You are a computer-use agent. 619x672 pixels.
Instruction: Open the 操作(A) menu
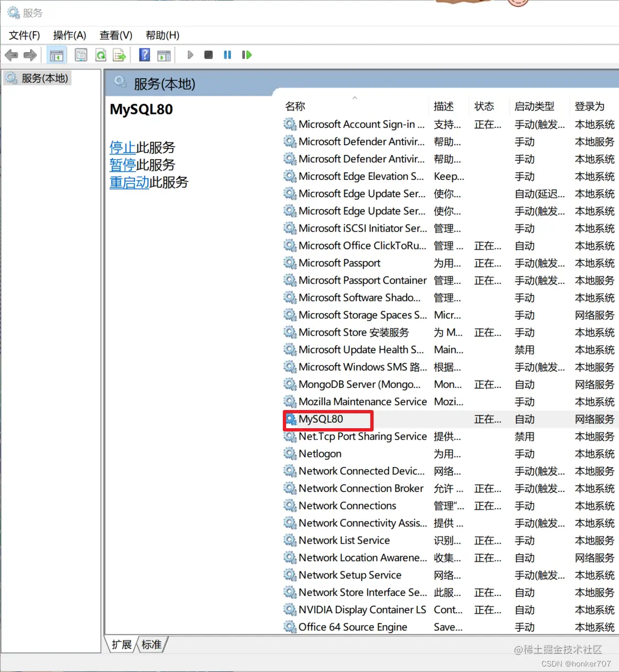[69, 35]
